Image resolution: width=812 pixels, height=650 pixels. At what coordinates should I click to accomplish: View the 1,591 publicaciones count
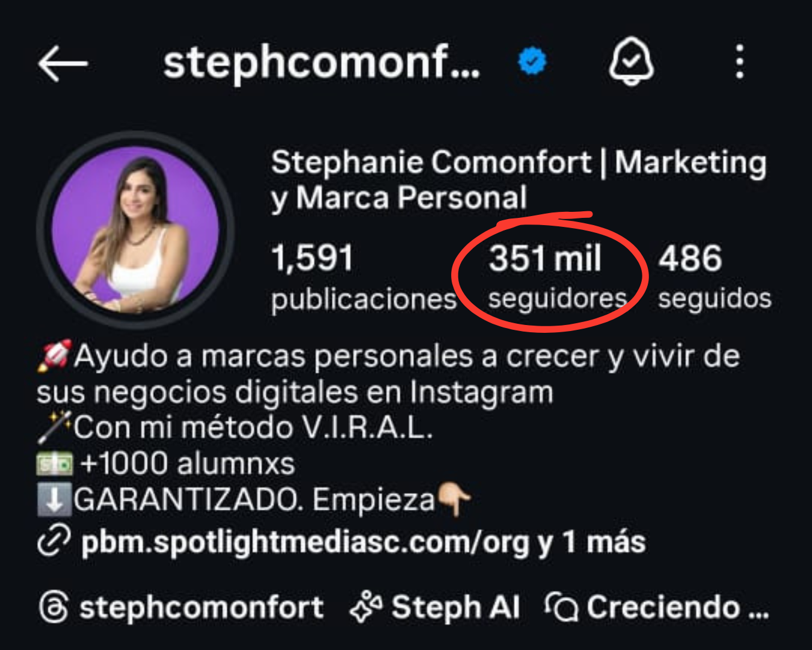363,277
